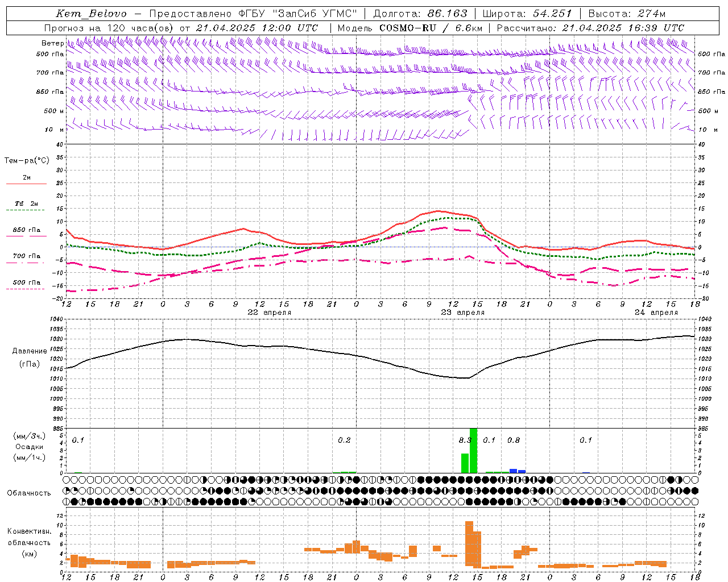The image size is (728, 582).
Task: Click the Td 2м legend entry
Action: [27, 203]
